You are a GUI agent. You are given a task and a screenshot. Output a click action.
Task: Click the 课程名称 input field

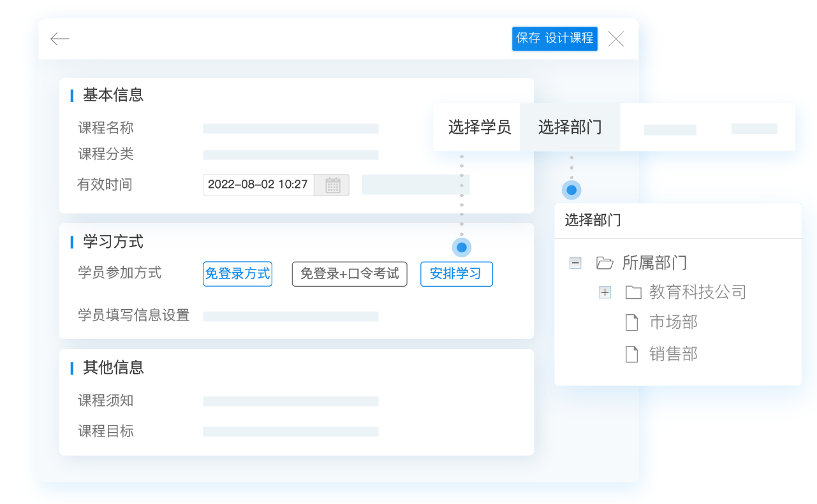click(x=290, y=129)
